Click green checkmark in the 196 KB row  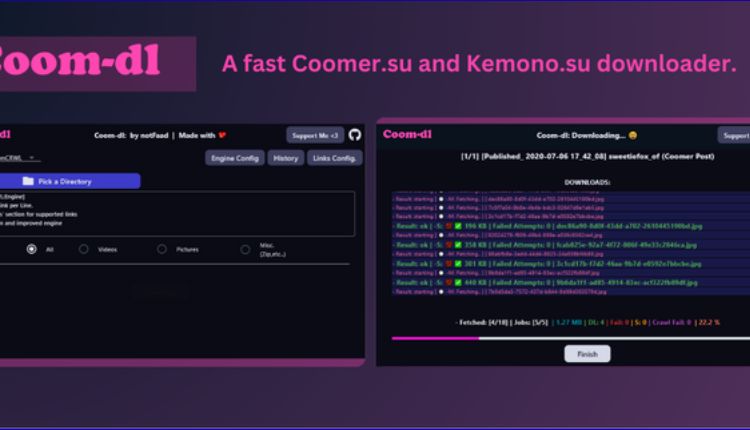(x=458, y=226)
